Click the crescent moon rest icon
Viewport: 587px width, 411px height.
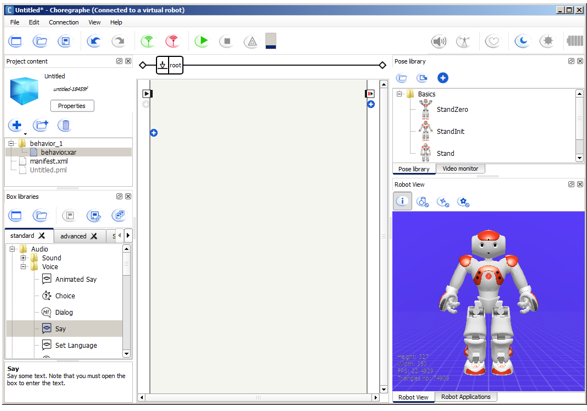coord(522,41)
